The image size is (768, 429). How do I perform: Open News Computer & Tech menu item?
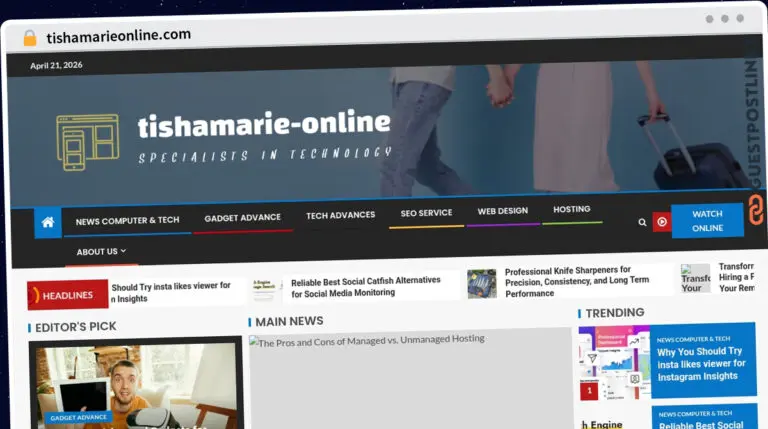pos(127,221)
